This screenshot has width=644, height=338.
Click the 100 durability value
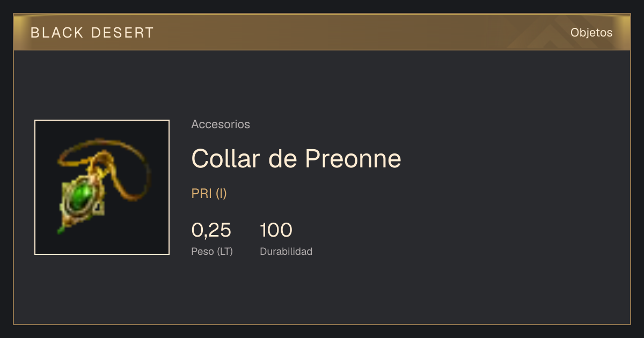pyautogui.click(x=276, y=230)
